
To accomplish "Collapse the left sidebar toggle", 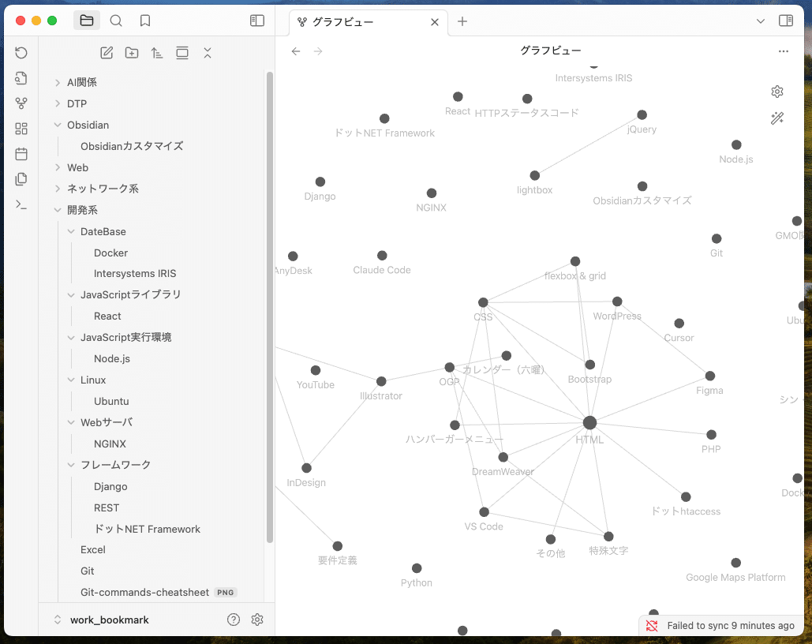I will (x=257, y=21).
